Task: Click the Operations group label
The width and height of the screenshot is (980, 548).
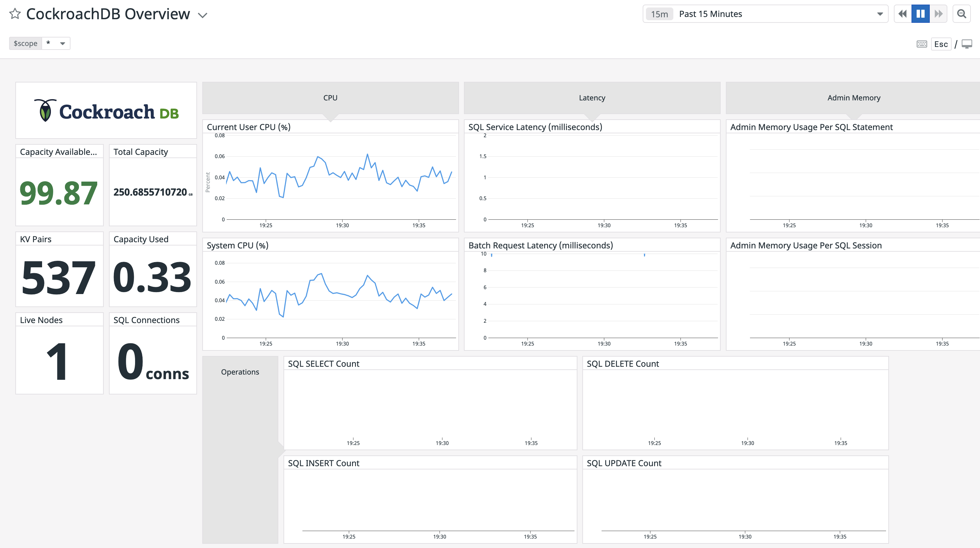Action: pos(240,372)
